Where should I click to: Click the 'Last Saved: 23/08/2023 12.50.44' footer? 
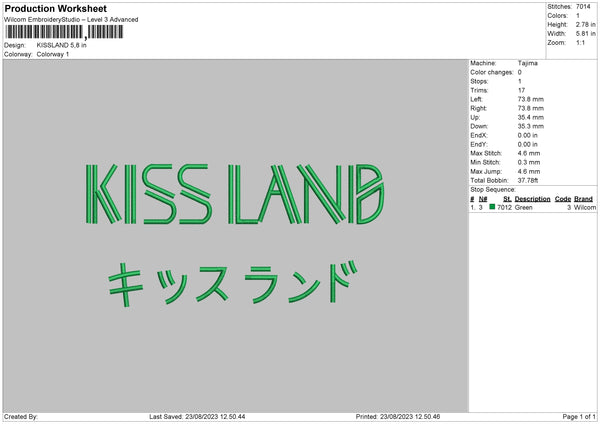pos(197,417)
